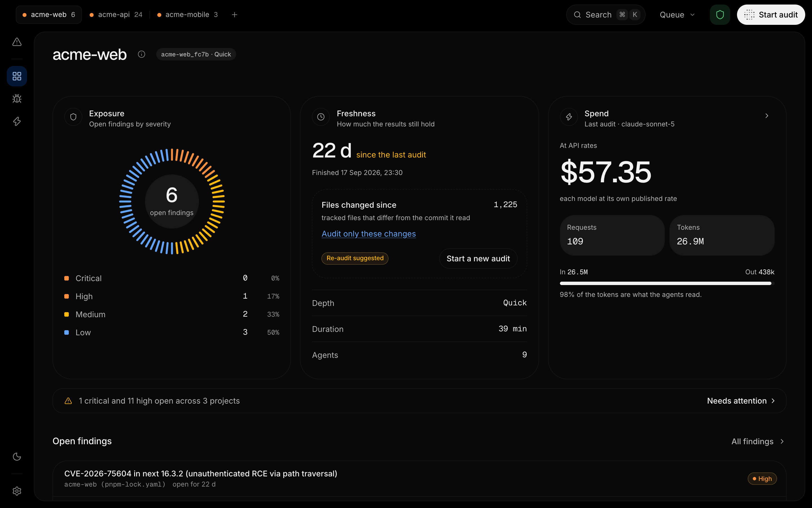Image resolution: width=812 pixels, height=508 pixels.
Task: Click the Agents 9 row
Action: (420, 355)
